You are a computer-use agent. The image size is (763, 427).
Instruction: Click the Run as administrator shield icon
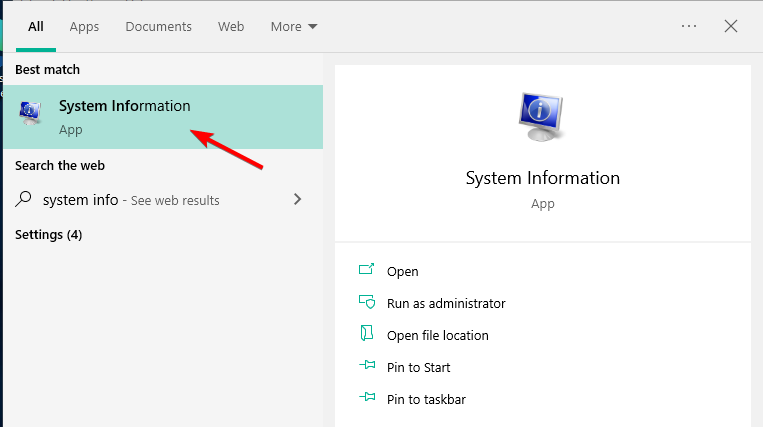coord(367,302)
